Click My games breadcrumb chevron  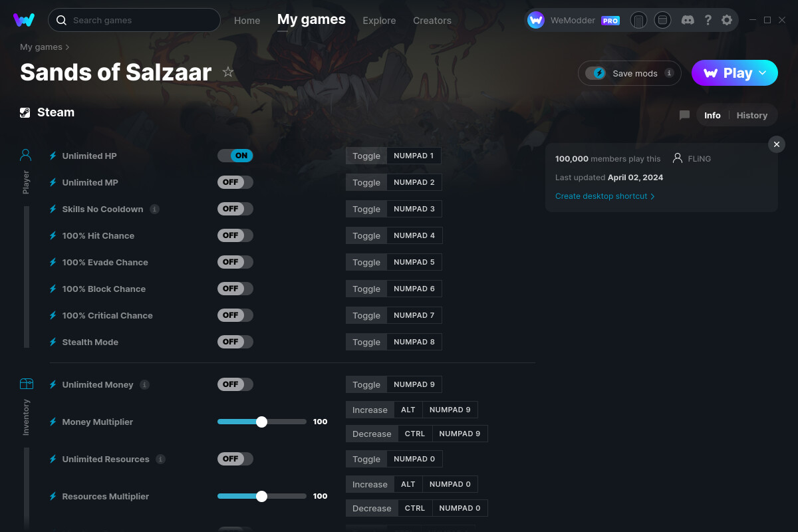pos(67,47)
